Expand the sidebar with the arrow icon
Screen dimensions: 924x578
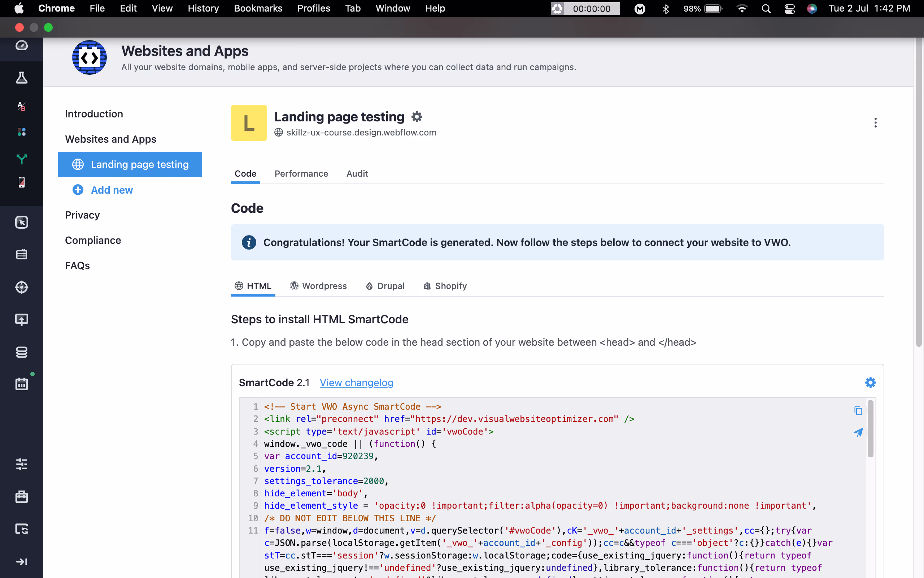pyautogui.click(x=21, y=561)
